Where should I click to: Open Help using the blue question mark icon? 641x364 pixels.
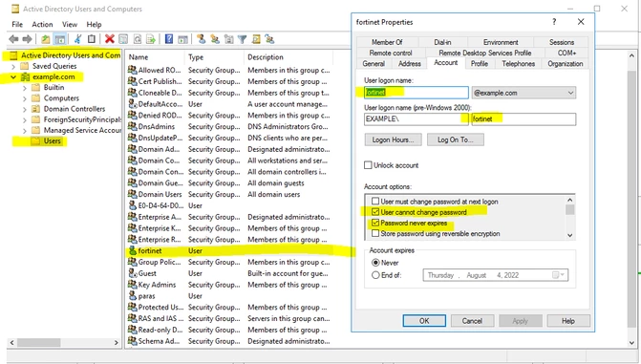pyautogui.click(x=169, y=39)
